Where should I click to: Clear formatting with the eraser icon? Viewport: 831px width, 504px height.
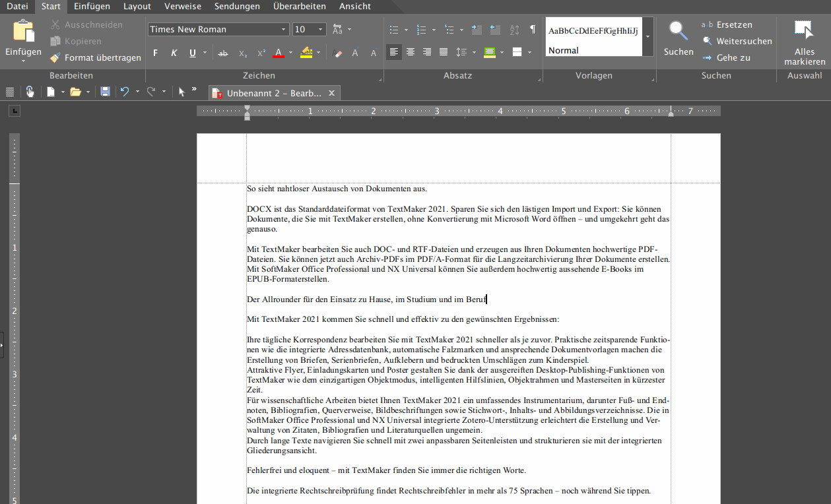pyautogui.click(x=338, y=53)
